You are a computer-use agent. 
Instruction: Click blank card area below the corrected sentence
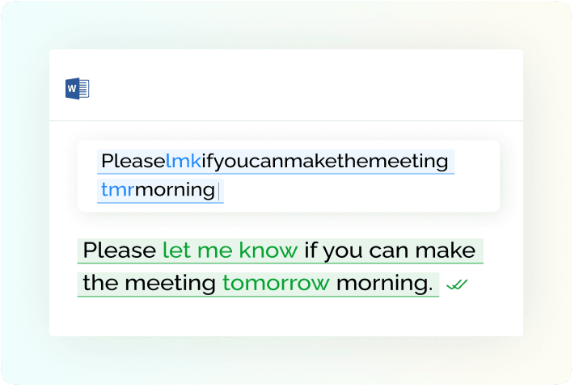click(286, 317)
